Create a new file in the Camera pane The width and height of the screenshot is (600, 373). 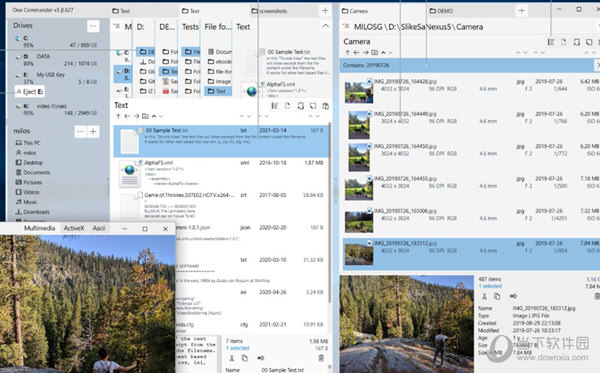564,42
